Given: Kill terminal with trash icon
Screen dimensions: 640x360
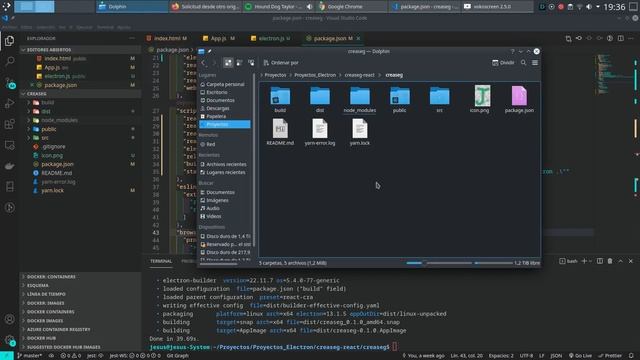Looking at the screenshot, I should [610, 261].
